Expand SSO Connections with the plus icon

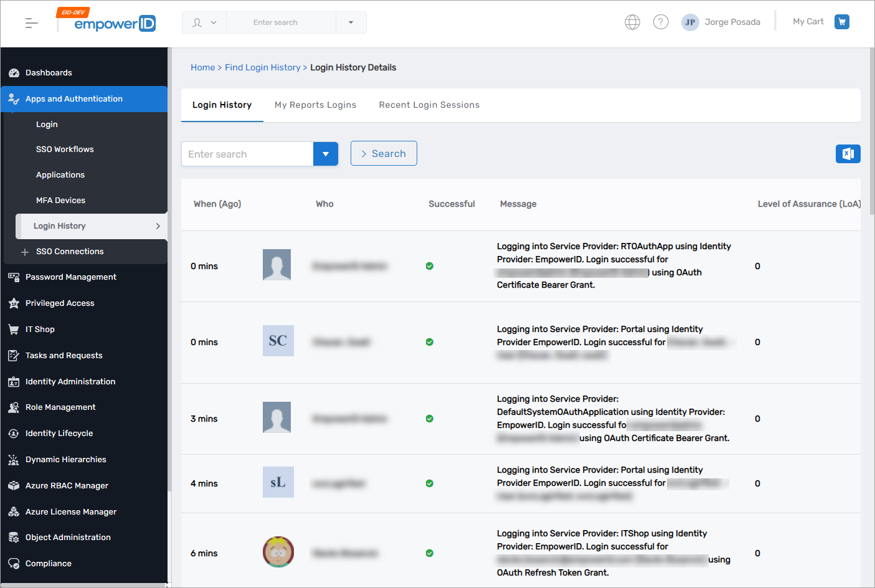pos(25,252)
